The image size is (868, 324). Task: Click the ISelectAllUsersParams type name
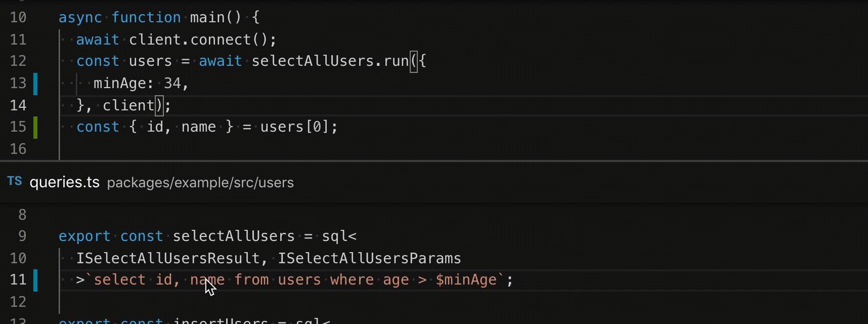pyautogui.click(x=369, y=258)
